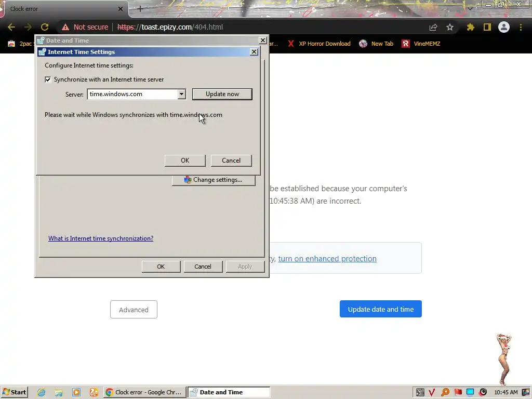
Task: Switch to Date and Time taskbar button
Action: tap(229, 392)
